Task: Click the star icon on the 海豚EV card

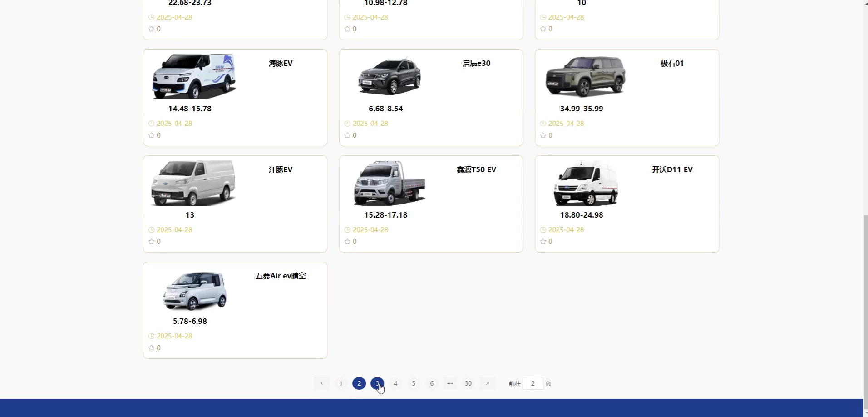Action: pos(152,135)
